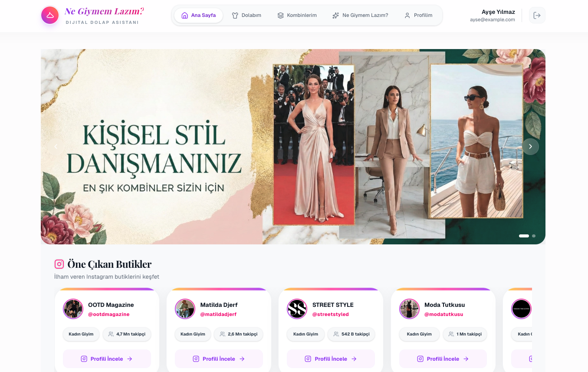Click Profili İncele for Moda Tutkusu
This screenshot has height=372, width=588.
pos(443,359)
